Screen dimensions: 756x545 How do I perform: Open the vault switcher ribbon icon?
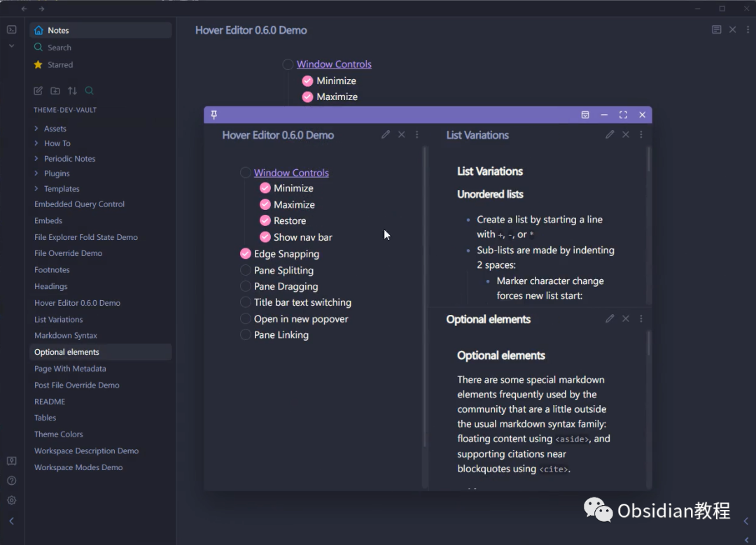12,461
